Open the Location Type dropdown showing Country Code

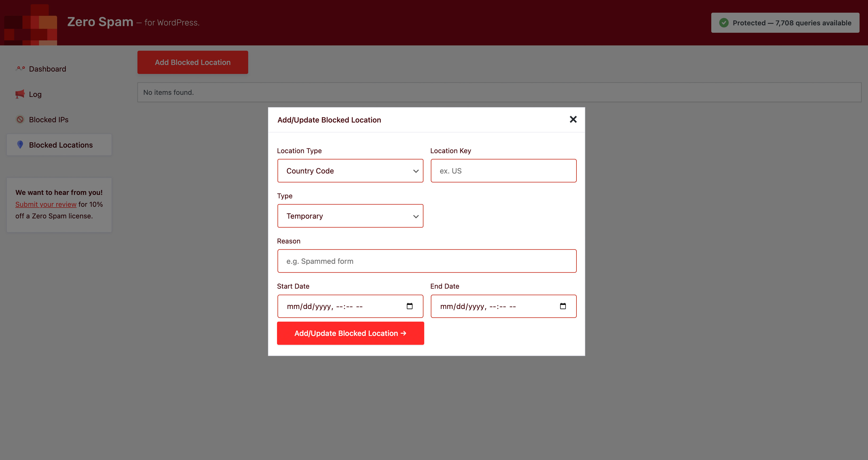tap(350, 171)
